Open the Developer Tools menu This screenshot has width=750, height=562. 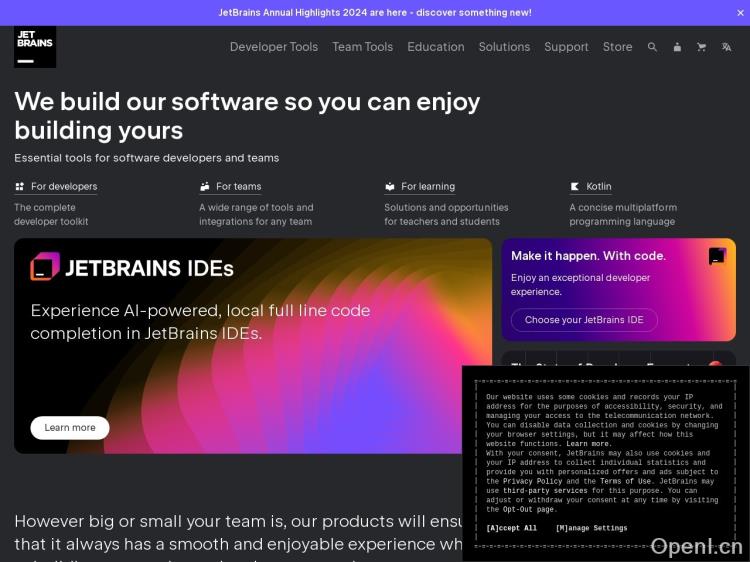point(274,47)
